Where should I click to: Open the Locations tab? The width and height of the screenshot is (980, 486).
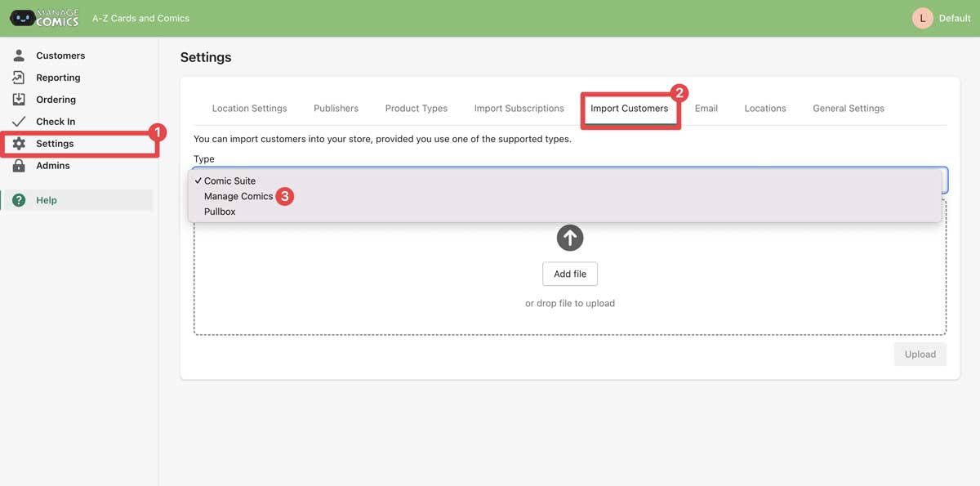(765, 108)
